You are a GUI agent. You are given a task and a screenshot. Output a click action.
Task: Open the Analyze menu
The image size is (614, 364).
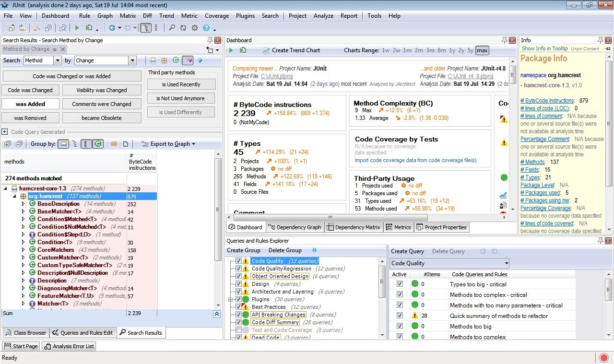click(324, 15)
